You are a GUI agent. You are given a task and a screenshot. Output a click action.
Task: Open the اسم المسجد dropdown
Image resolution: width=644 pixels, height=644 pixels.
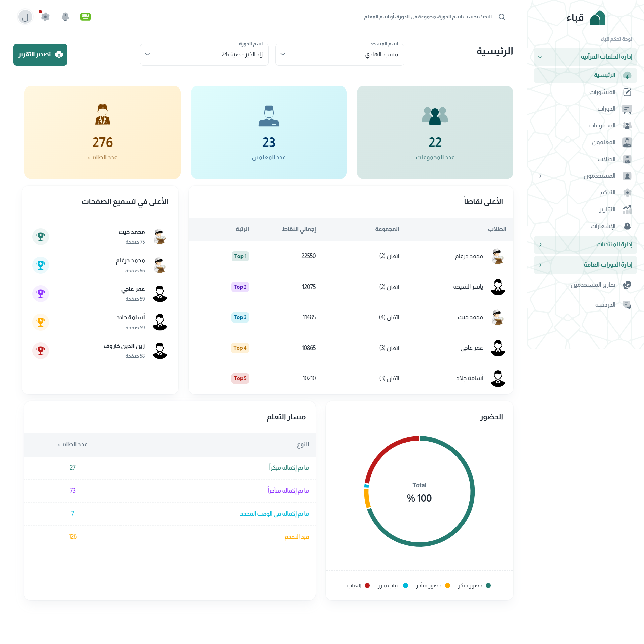339,54
